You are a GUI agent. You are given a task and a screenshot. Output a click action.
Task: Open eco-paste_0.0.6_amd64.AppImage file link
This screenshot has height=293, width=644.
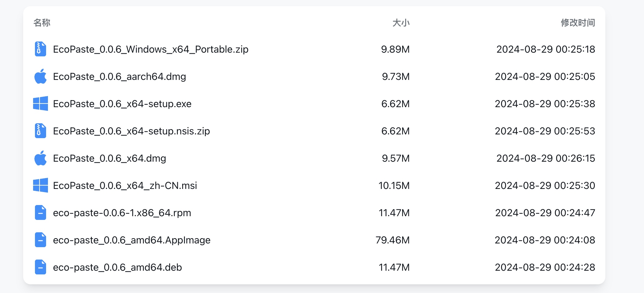tap(131, 240)
